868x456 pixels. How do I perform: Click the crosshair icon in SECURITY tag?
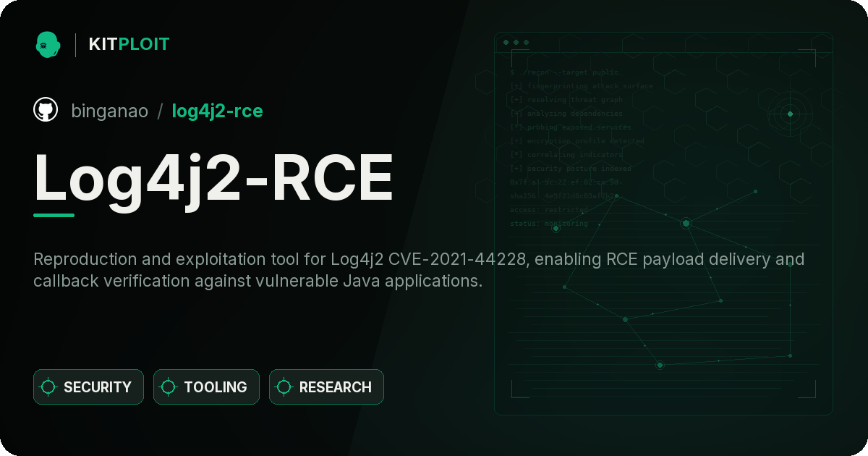pyautogui.click(x=48, y=387)
